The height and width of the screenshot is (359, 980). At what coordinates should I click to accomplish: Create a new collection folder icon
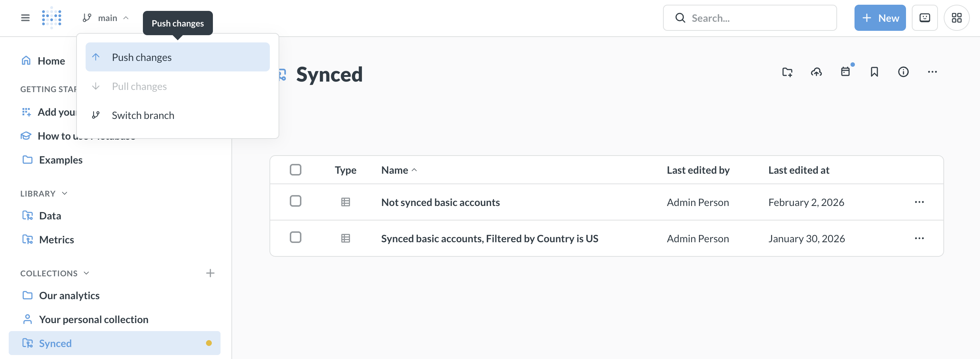787,72
